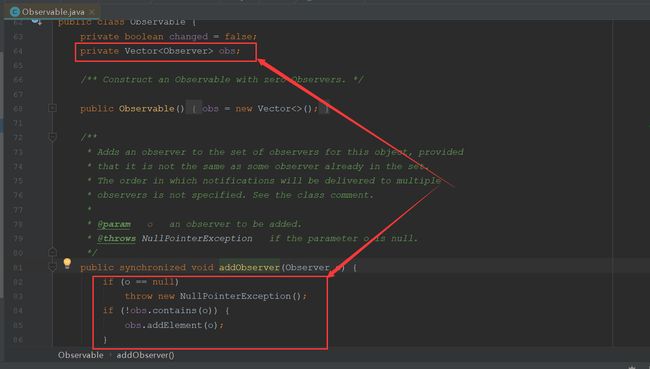Click the @throws Javadoc tag
Screen dimensions: 650x369
click(x=116, y=238)
